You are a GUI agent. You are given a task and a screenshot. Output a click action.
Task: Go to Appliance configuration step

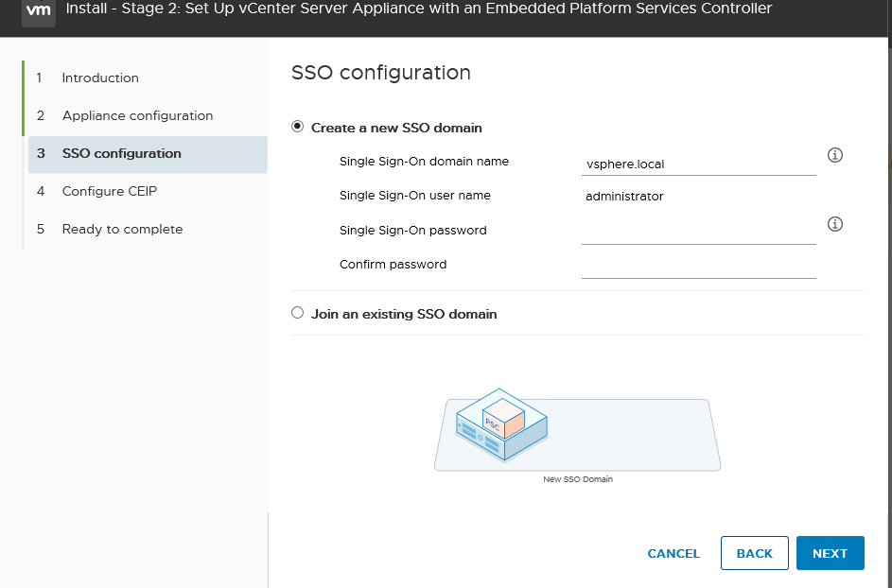(x=138, y=115)
